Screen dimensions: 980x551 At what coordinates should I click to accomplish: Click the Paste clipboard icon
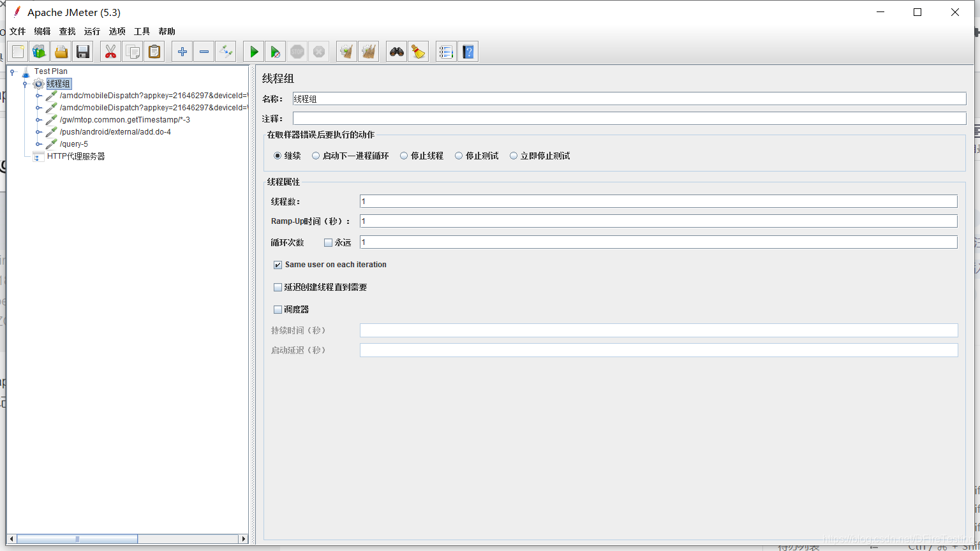[154, 52]
